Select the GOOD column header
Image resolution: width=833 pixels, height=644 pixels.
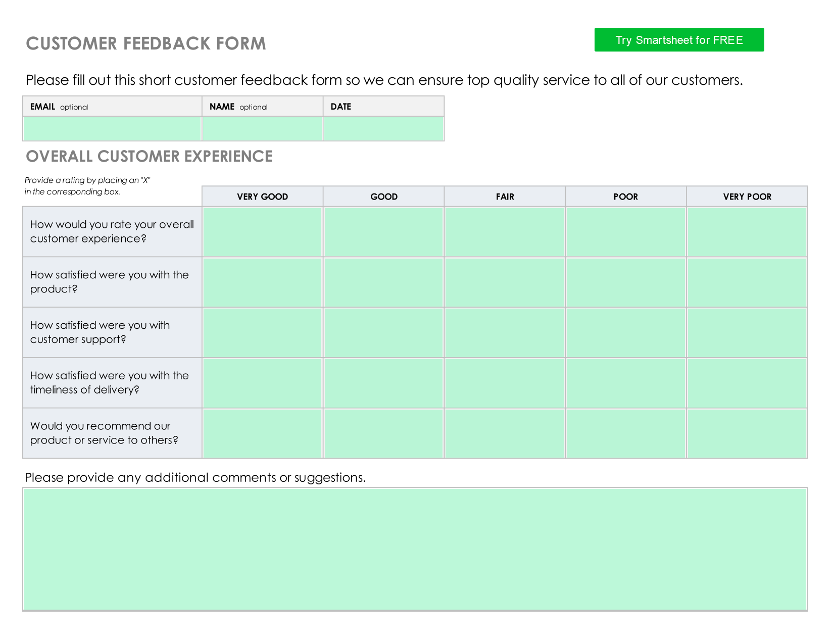click(x=383, y=196)
